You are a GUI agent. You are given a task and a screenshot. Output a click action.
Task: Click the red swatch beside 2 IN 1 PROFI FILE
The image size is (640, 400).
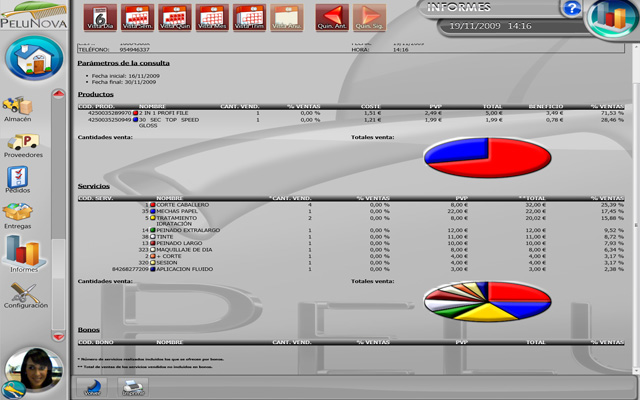point(136,113)
